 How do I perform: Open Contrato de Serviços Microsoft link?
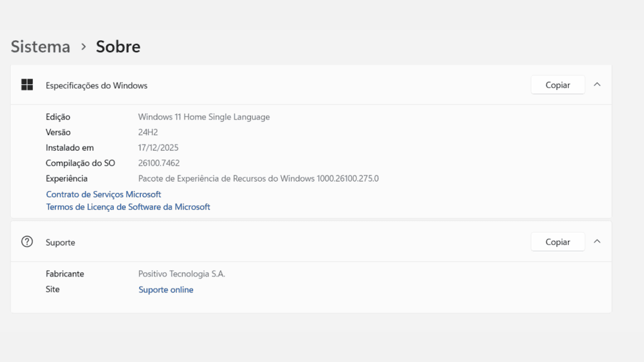coord(103,194)
